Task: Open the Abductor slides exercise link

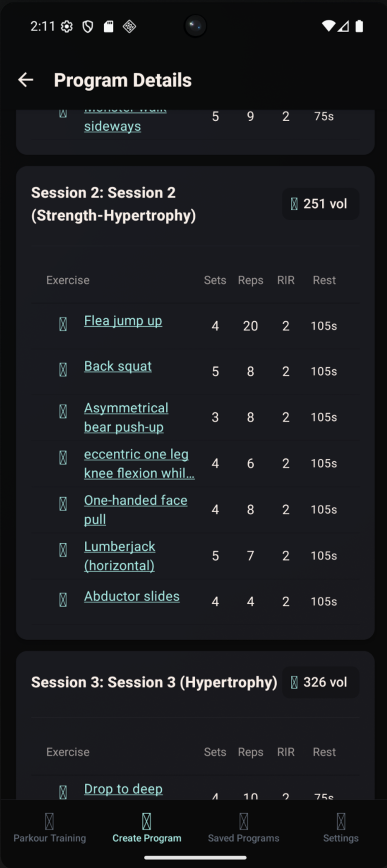Action: coord(132,597)
